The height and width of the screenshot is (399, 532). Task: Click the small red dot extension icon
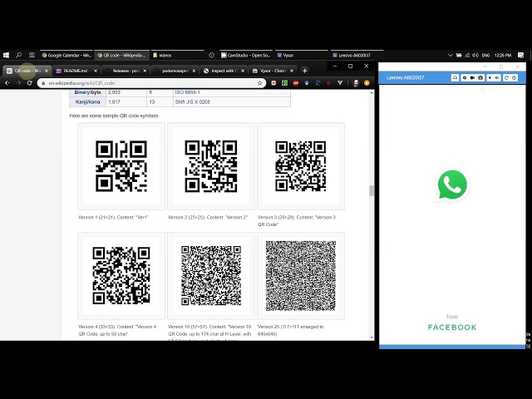click(328, 83)
